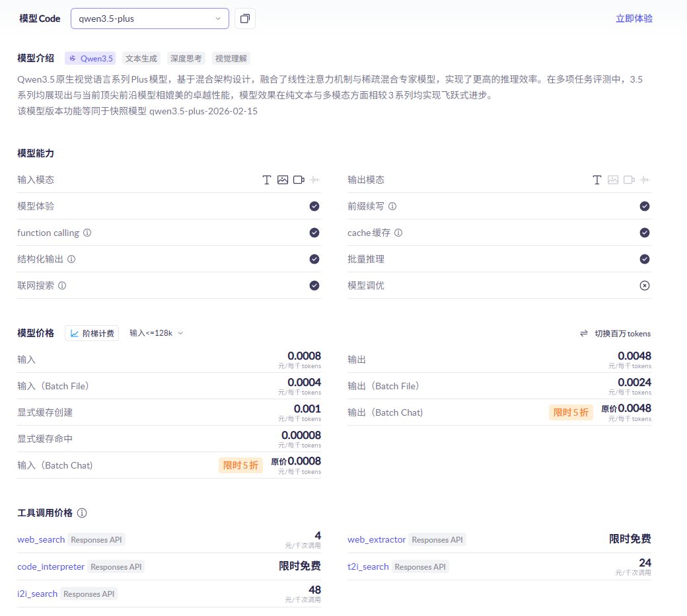Copy the model code with copy icon
This screenshot has width=687, height=616.
click(x=245, y=19)
